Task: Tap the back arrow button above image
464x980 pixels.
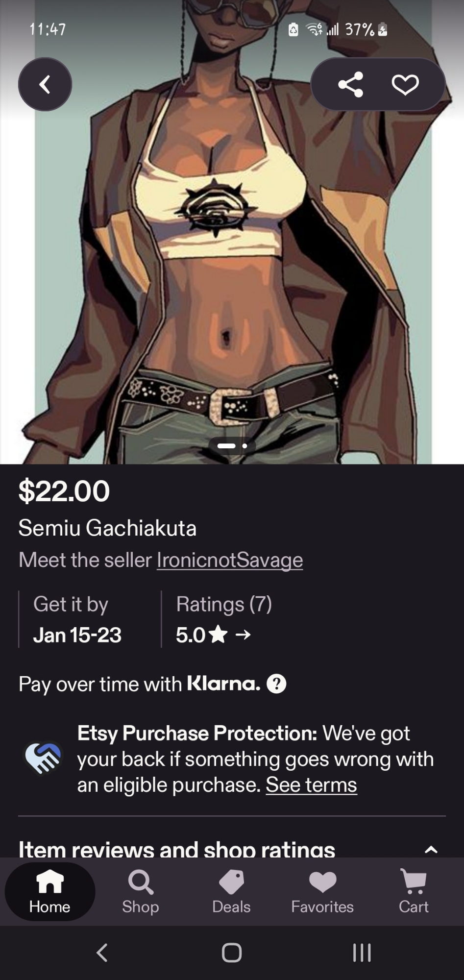Action: (x=45, y=84)
